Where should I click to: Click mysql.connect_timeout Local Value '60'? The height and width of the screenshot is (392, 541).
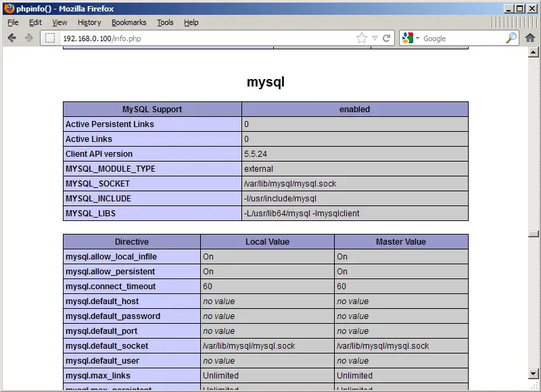point(208,286)
